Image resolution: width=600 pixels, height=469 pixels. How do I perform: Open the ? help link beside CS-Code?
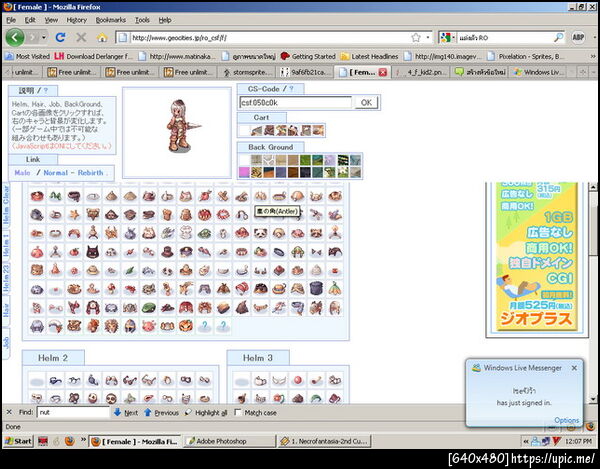pyautogui.click(x=291, y=89)
